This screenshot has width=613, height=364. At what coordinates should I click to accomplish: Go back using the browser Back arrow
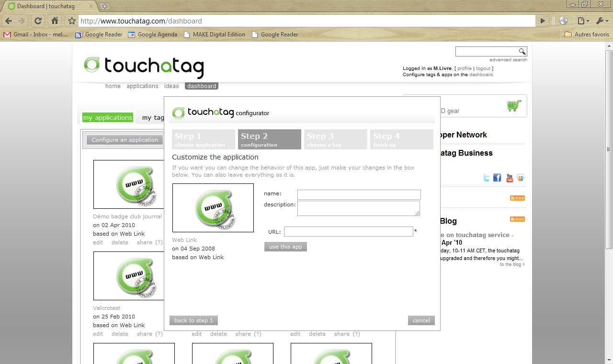coord(9,21)
